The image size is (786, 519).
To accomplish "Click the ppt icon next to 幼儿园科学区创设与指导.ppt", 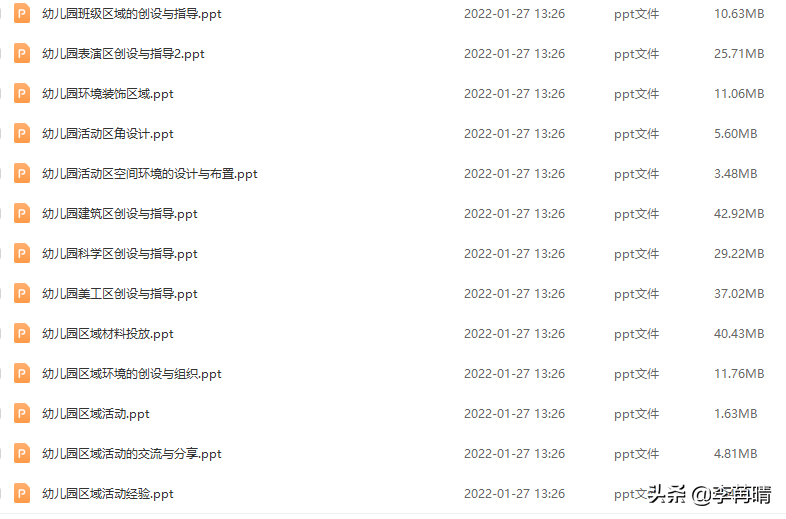I will pyautogui.click(x=22, y=254).
